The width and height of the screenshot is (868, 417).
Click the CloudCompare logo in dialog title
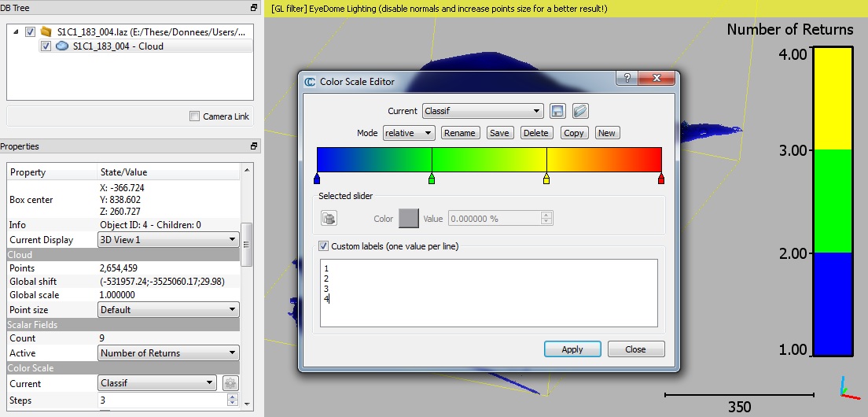click(310, 81)
